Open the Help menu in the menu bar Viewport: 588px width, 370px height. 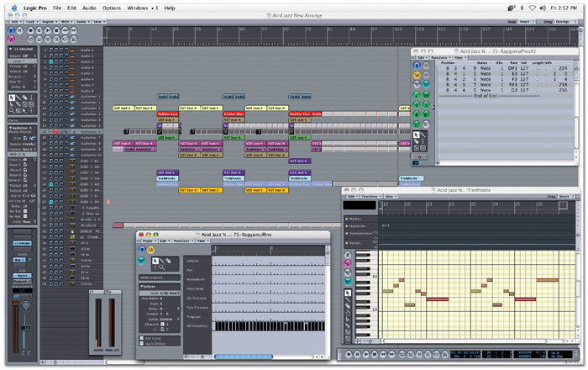pyautogui.click(x=170, y=8)
